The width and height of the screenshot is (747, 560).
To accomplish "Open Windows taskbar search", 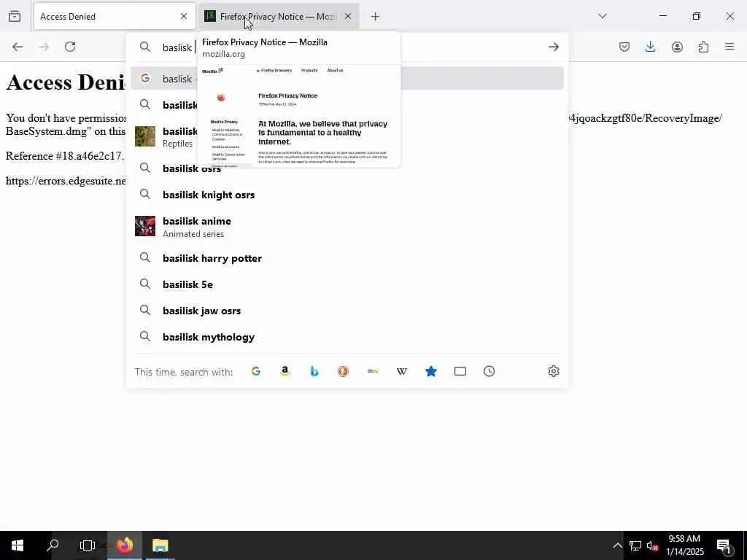I will (53, 545).
